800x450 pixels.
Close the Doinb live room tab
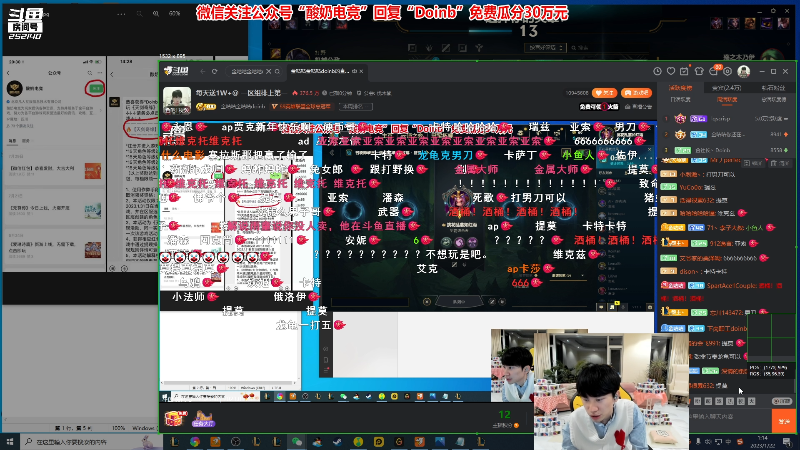(361, 71)
